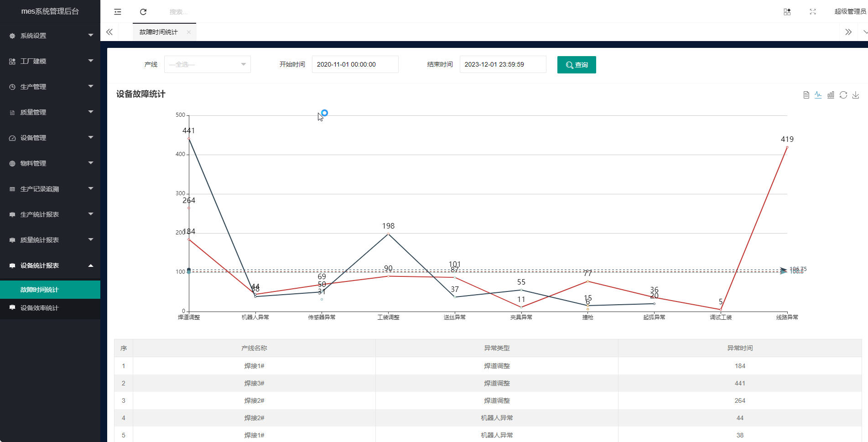Screen dimensions: 868x442
Task: Click the 198 data point on chart
Action: (x=388, y=234)
